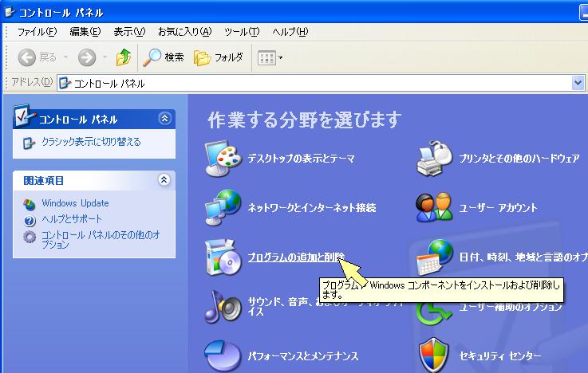This screenshot has height=373, width=588.
Task: Expand the address bar dropdown arrow
Action: [x=578, y=83]
